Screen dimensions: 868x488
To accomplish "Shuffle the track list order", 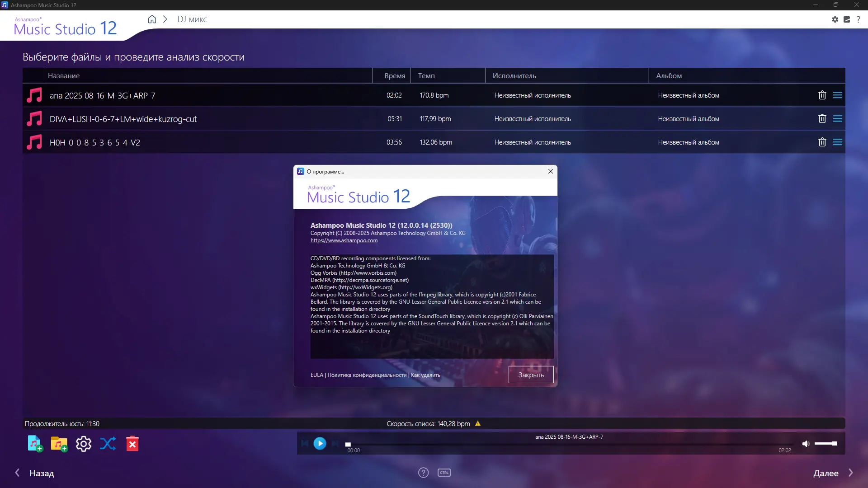I will tap(108, 444).
